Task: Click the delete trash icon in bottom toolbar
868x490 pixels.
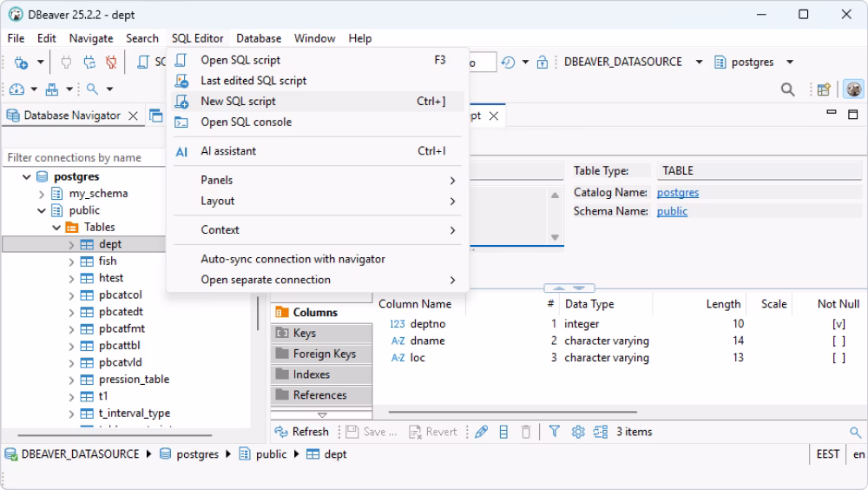Action: pos(526,432)
